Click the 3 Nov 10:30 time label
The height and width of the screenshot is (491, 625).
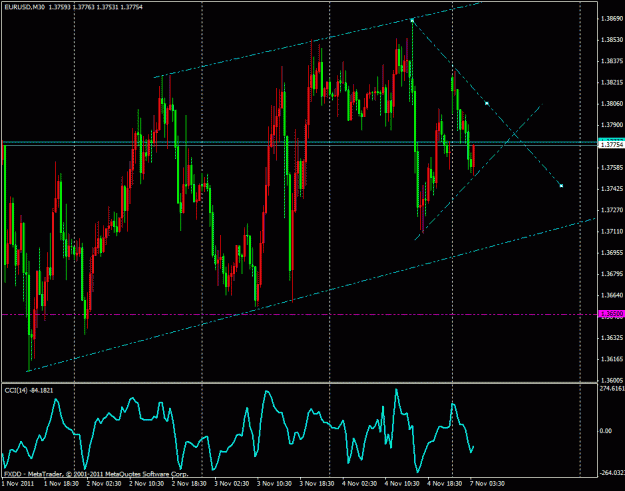coord(274,484)
